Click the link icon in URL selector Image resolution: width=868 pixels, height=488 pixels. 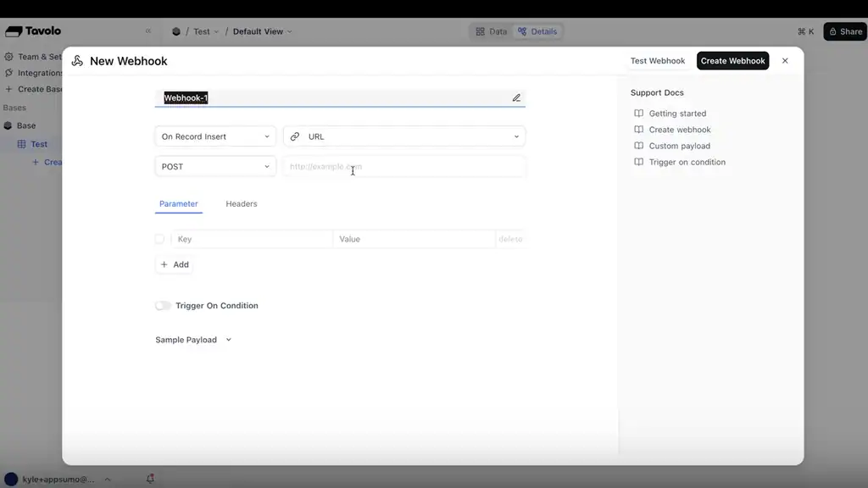[x=295, y=136]
